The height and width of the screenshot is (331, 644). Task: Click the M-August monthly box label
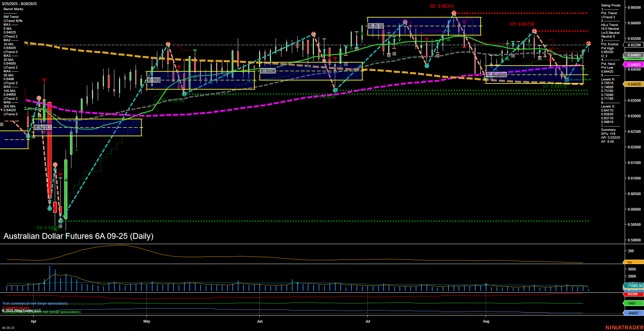pos(497,74)
